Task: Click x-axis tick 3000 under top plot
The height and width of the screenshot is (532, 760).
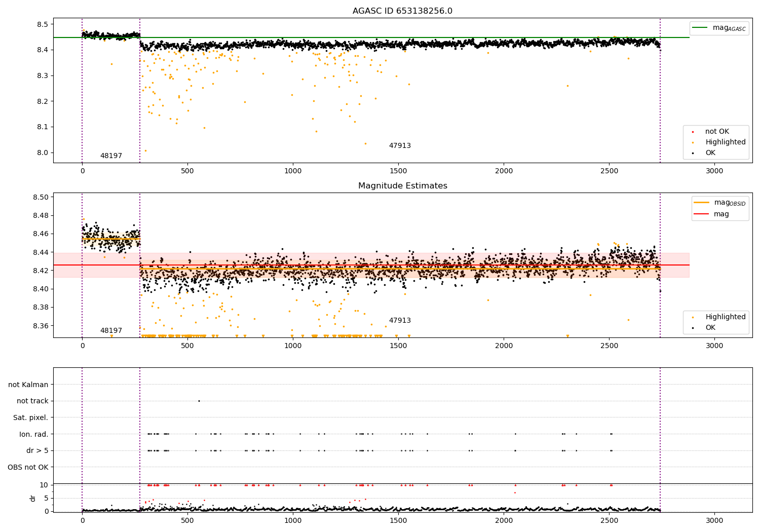Action: click(714, 171)
